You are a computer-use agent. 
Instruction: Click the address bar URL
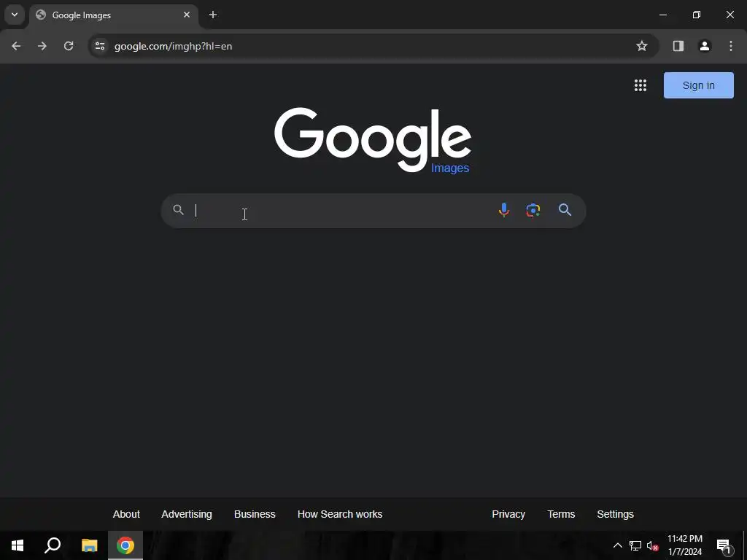click(x=174, y=46)
